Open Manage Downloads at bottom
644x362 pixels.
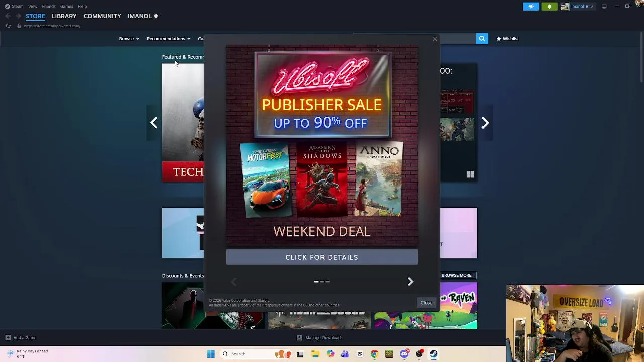319,338
